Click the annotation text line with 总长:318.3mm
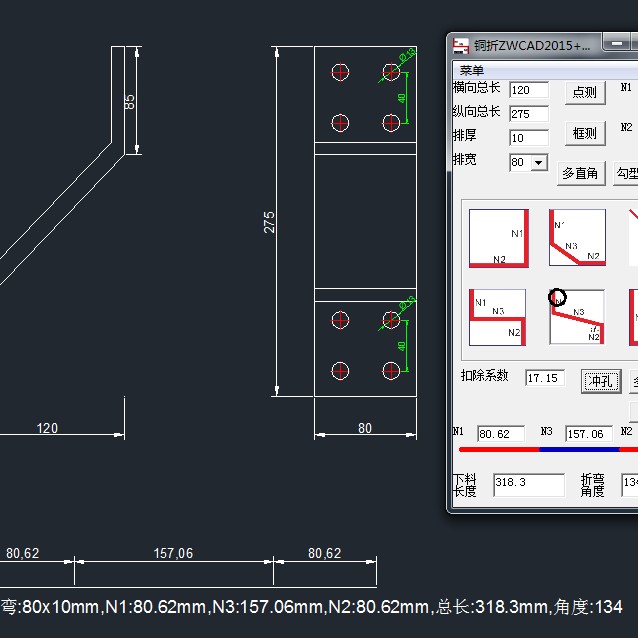 [x=311, y=607]
